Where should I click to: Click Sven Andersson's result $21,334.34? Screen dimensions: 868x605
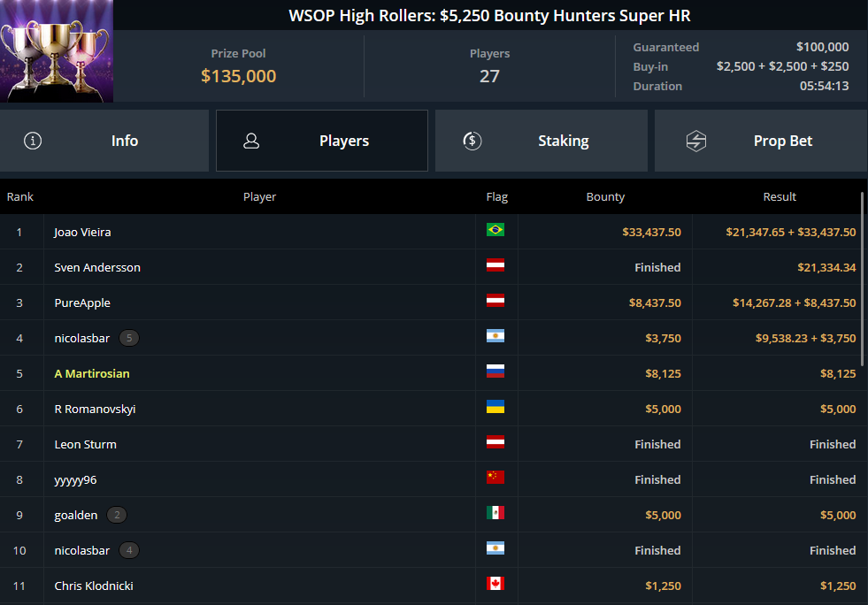pyautogui.click(x=826, y=267)
